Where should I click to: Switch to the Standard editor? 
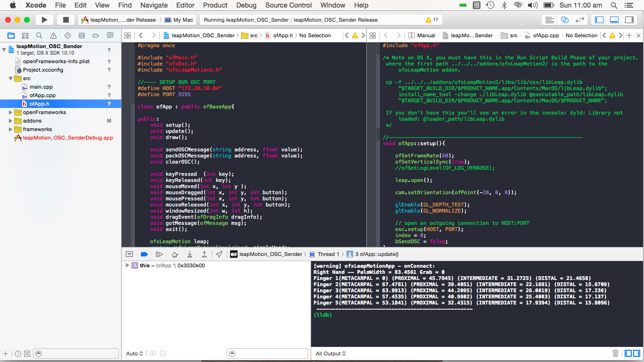point(549,20)
